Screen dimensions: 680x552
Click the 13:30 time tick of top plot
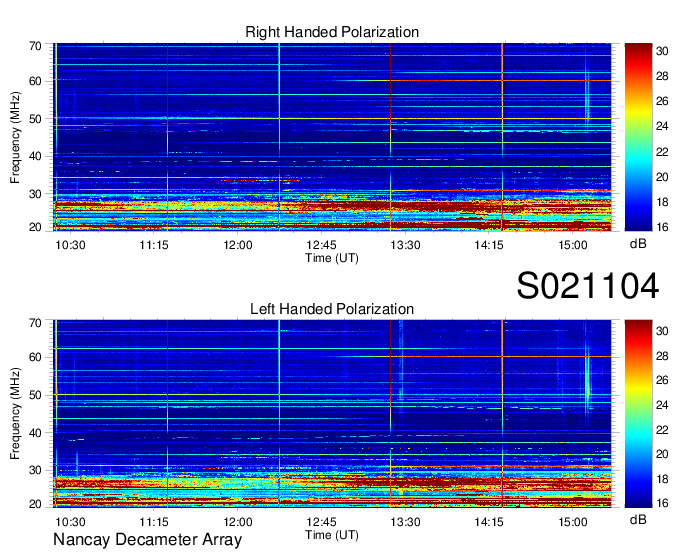[x=405, y=245]
